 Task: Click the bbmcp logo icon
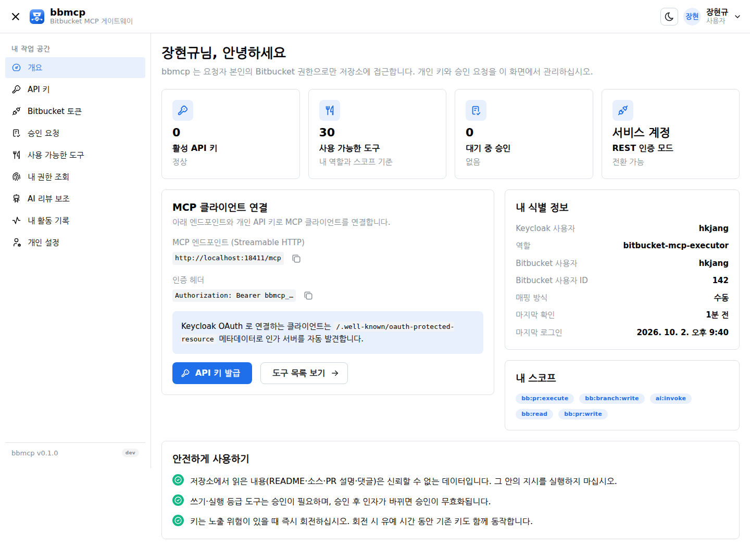click(37, 17)
